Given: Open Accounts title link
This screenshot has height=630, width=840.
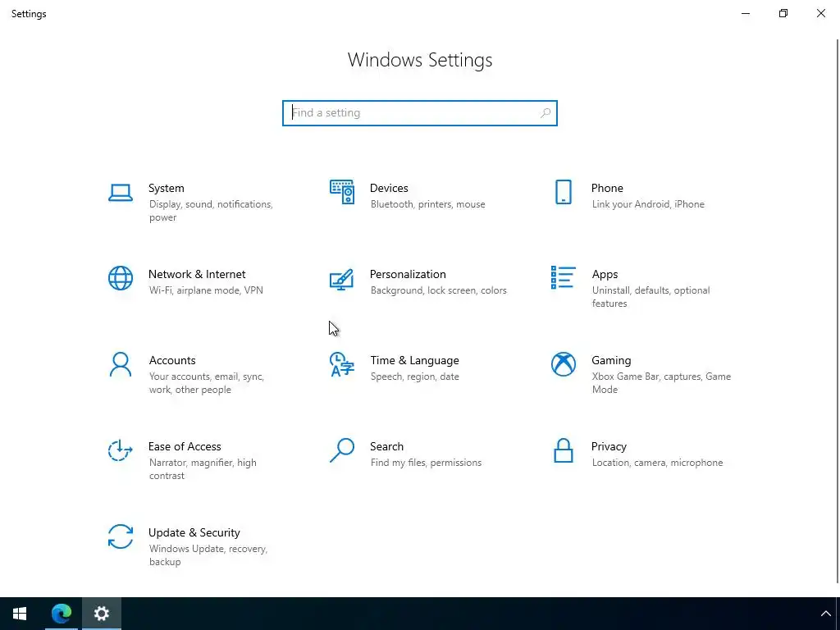Looking at the screenshot, I should pos(172,361).
